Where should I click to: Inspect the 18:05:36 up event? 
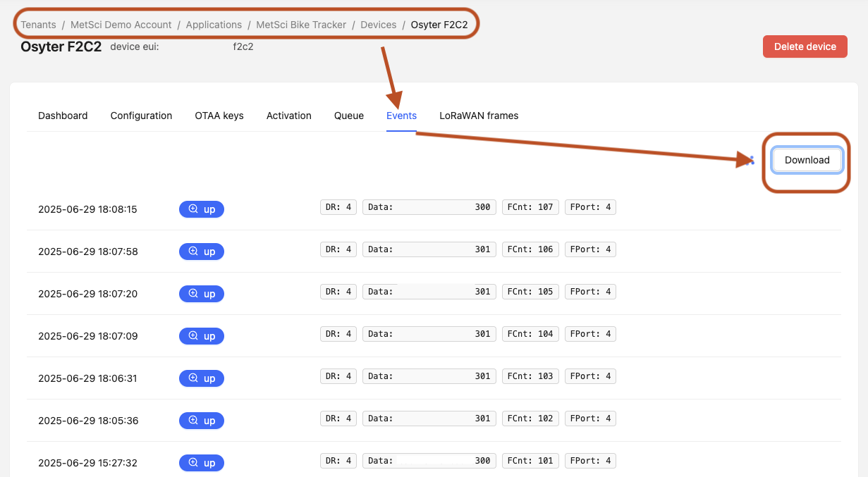(x=201, y=421)
